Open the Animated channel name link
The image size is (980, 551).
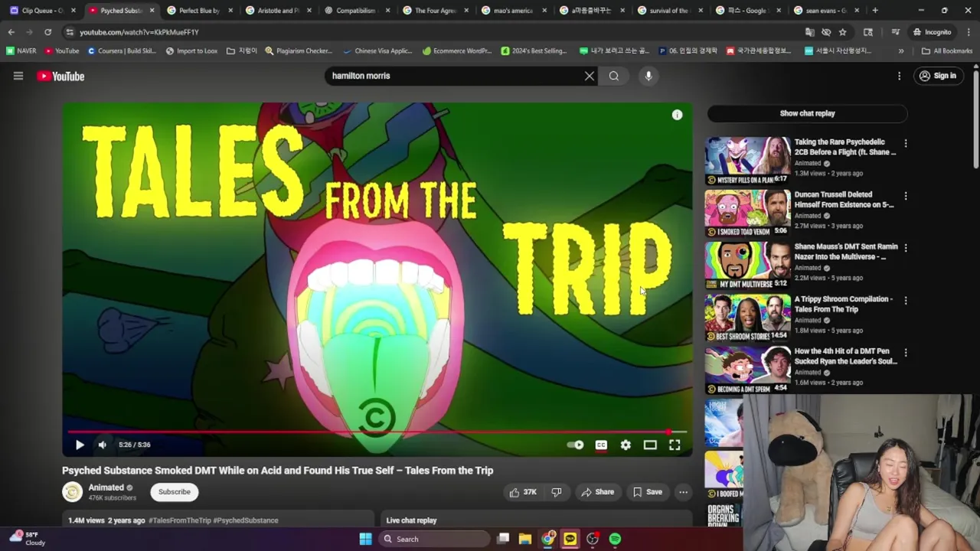tap(106, 487)
